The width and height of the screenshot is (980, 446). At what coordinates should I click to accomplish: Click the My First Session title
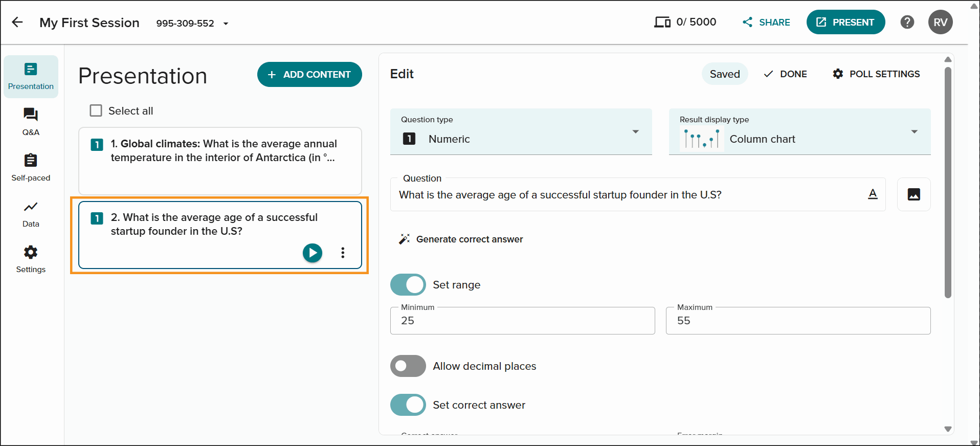90,23
